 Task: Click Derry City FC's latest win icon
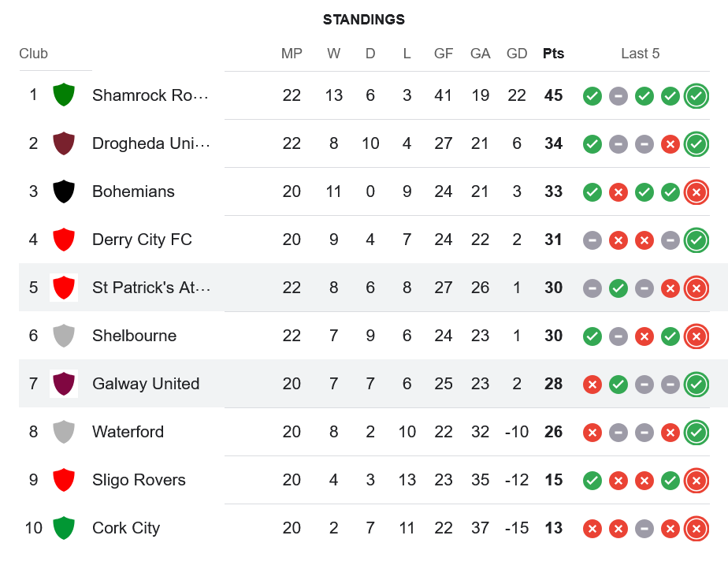tap(696, 240)
